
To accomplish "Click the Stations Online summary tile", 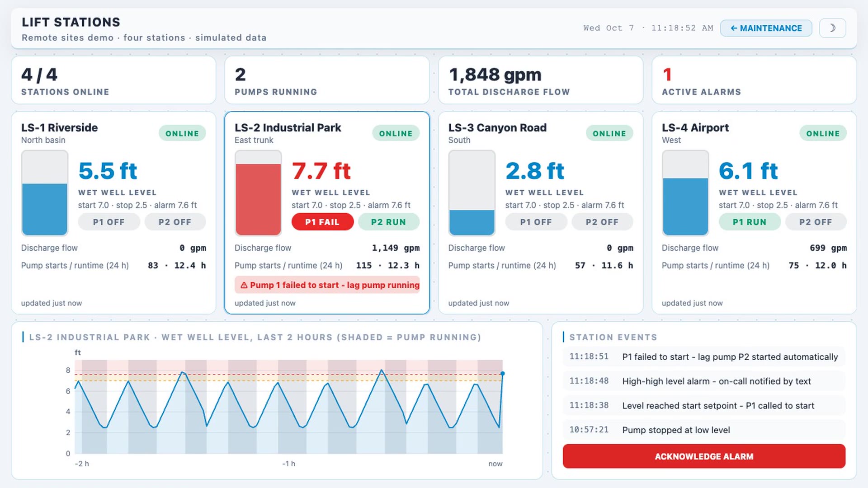I will click(x=113, y=80).
